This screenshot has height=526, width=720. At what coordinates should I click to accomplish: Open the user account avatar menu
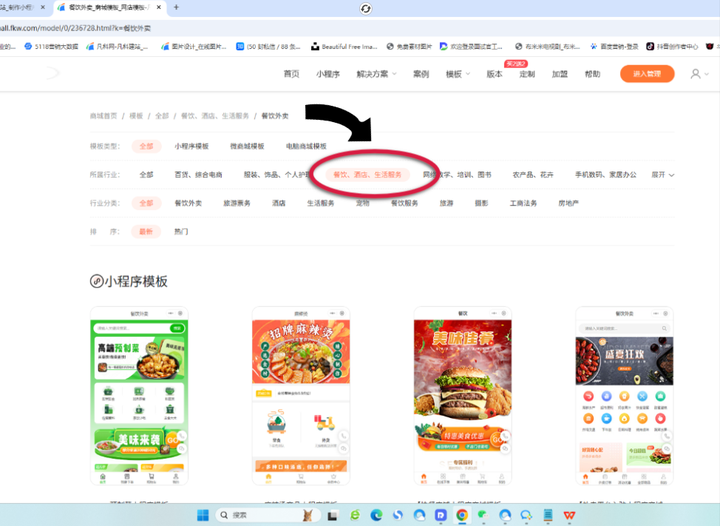(x=699, y=74)
